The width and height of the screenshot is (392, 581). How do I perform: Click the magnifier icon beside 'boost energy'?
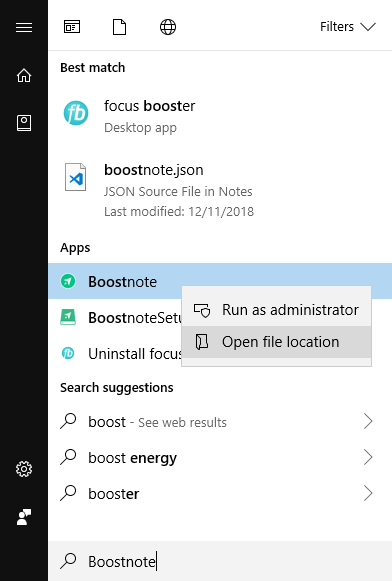(x=68, y=457)
